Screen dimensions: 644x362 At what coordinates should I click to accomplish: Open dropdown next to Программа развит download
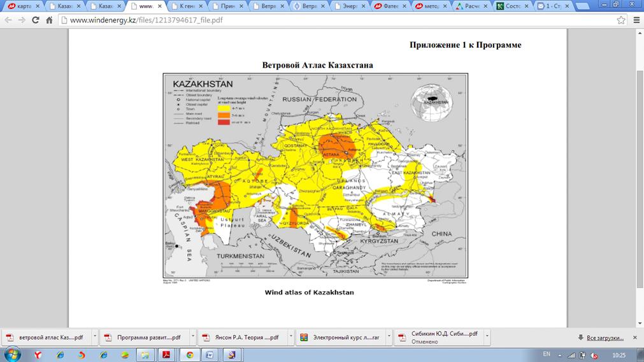192,337
